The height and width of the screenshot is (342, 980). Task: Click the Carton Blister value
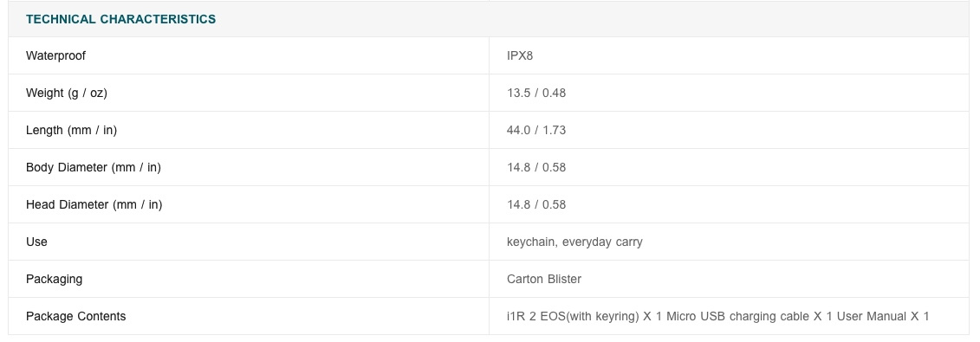pos(544,279)
